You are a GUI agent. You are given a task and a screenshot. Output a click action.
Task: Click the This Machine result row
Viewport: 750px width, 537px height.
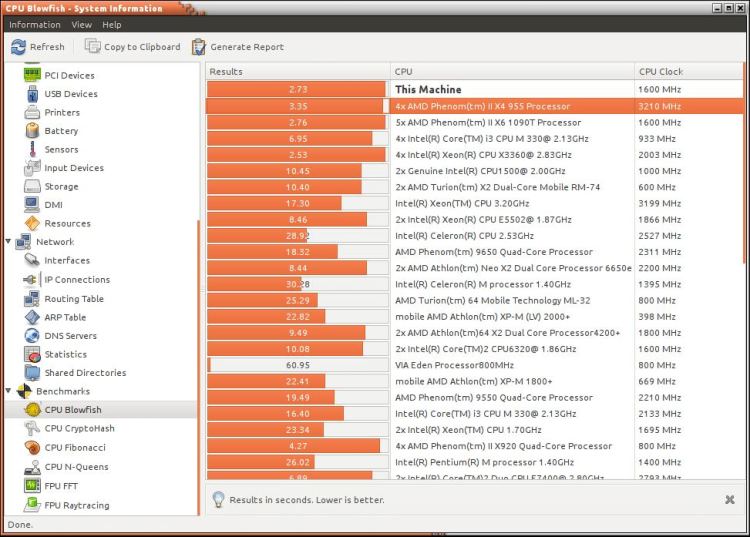(x=474, y=89)
